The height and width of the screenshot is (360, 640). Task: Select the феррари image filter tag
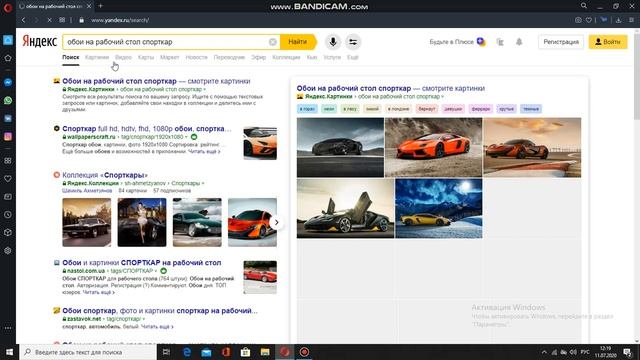(x=481, y=109)
